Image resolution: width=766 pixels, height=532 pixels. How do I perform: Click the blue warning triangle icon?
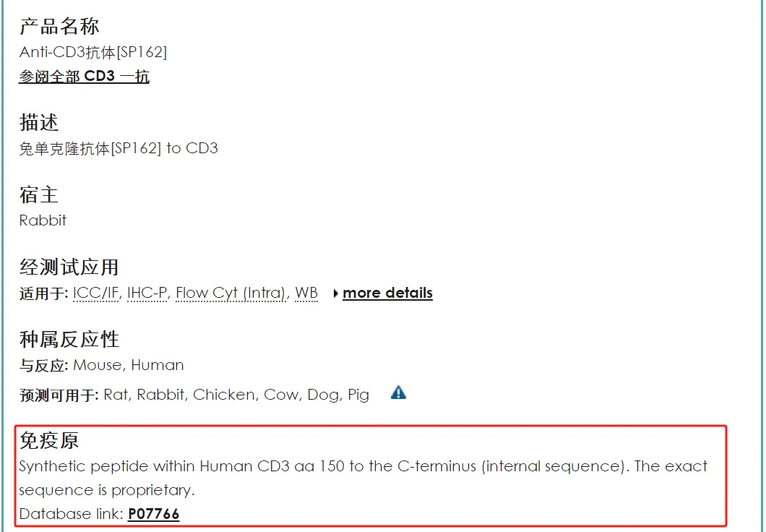(398, 392)
